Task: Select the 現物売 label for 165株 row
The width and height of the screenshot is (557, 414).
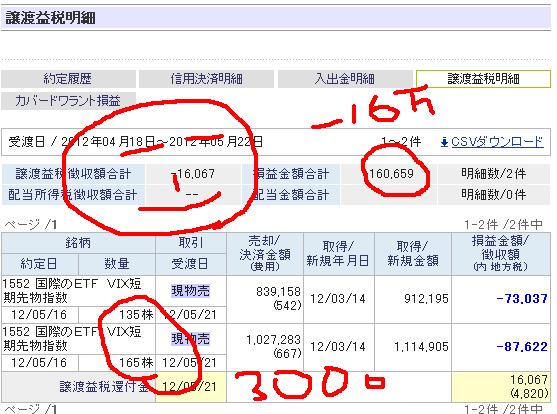Action: pos(191,338)
